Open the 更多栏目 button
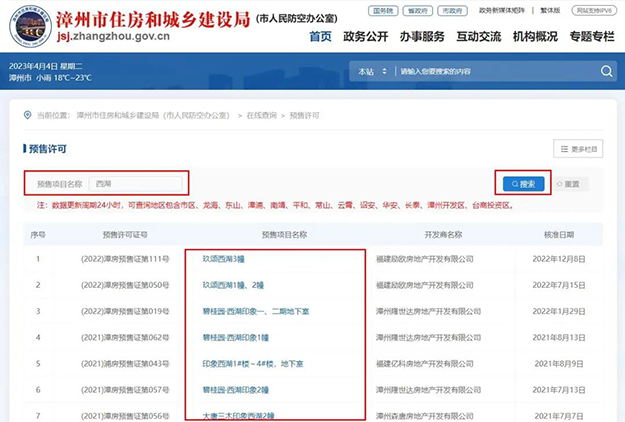Viewport: 625px width, 422px height. 578,149
